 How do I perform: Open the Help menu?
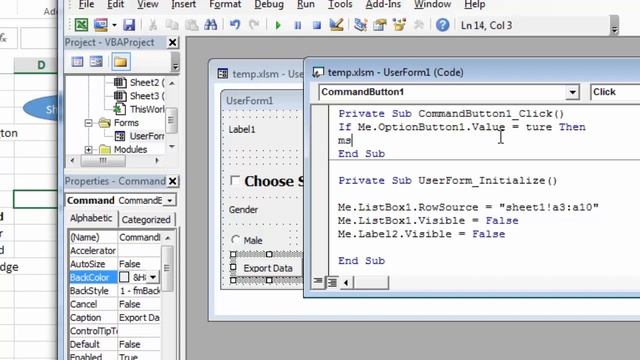click(x=475, y=4)
